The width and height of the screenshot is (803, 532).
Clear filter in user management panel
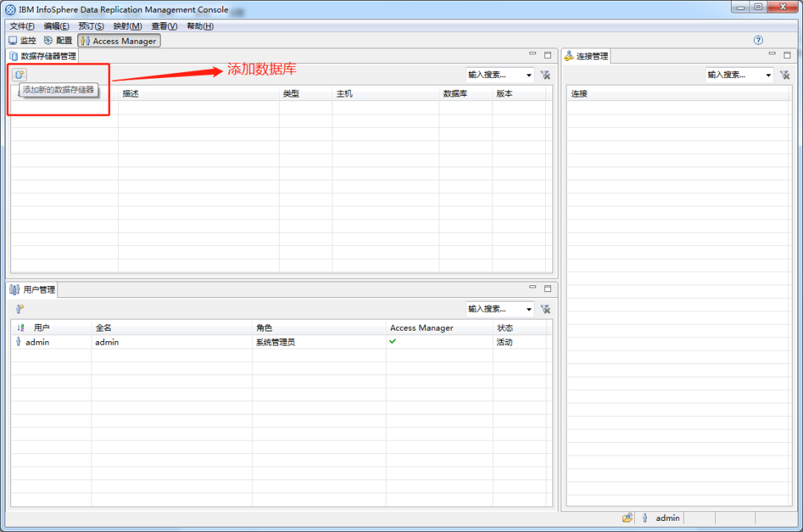(546, 309)
